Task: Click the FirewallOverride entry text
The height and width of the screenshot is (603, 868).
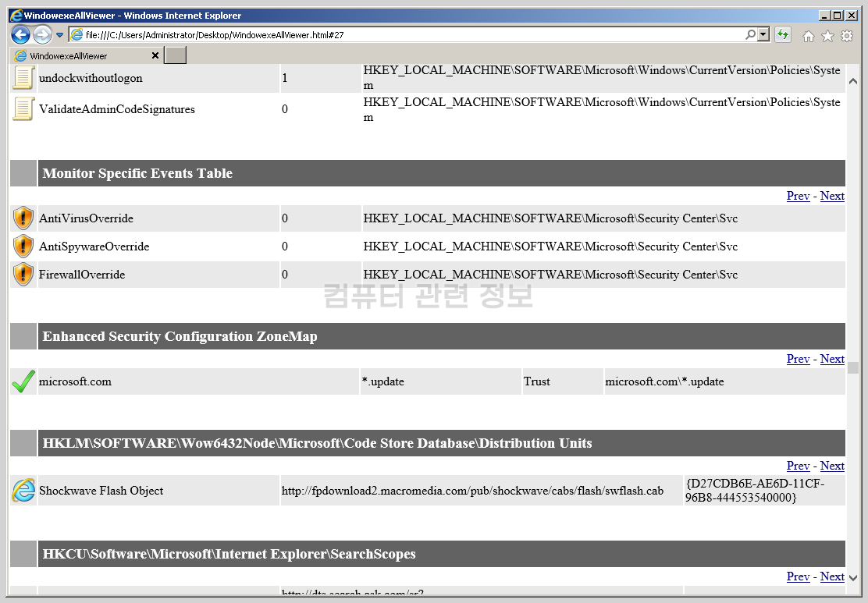Action: pyautogui.click(x=82, y=275)
